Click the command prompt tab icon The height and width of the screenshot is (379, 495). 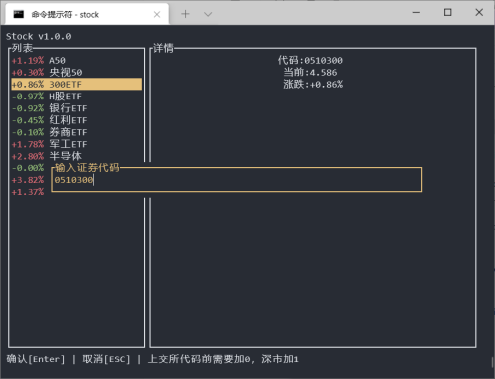click(x=19, y=14)
